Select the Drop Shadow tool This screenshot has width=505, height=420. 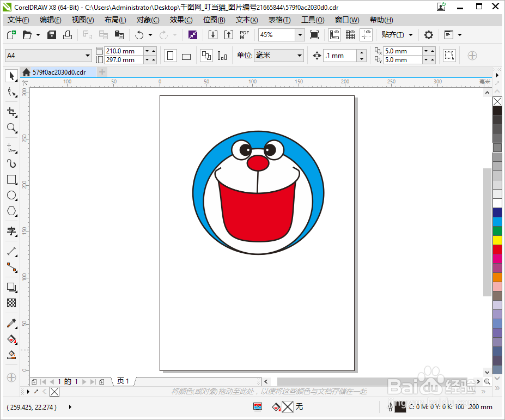(11, 287)
